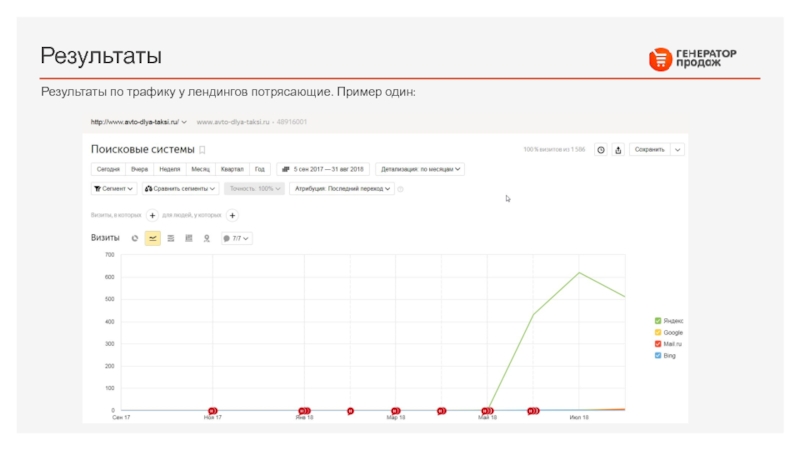
Task: Toggle the Bing series color checkbox
Action: [658, 355]
